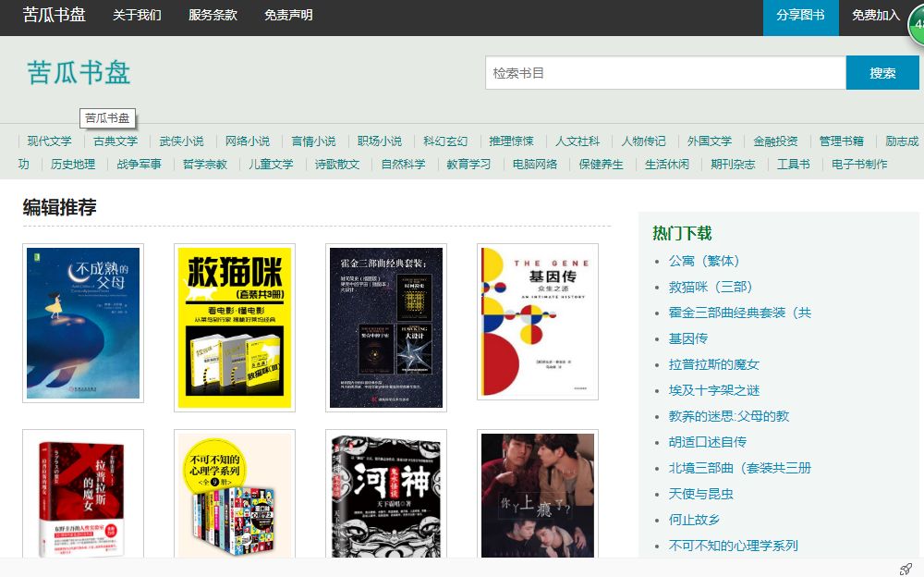Select the 人文社科 category
This screenshot has width=924, height=577.
coord(577,141)
